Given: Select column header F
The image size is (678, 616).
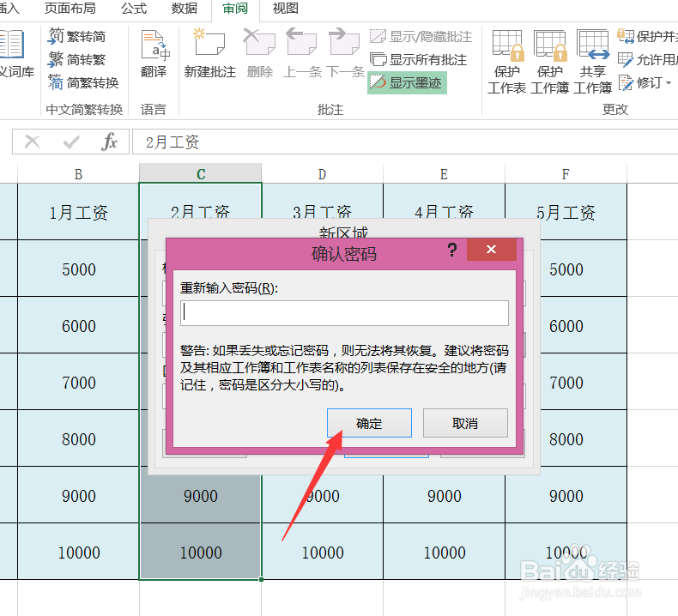Looking at the screenshot, I should pyautogui.click(x=566, y=174).
